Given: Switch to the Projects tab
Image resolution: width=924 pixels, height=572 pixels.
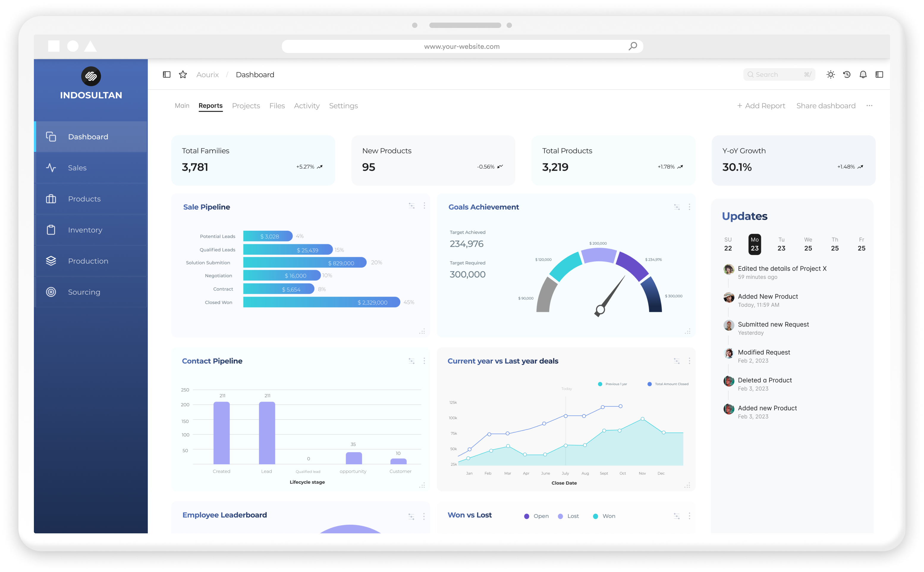Looking at the screenshot, I should pos(246,106).
